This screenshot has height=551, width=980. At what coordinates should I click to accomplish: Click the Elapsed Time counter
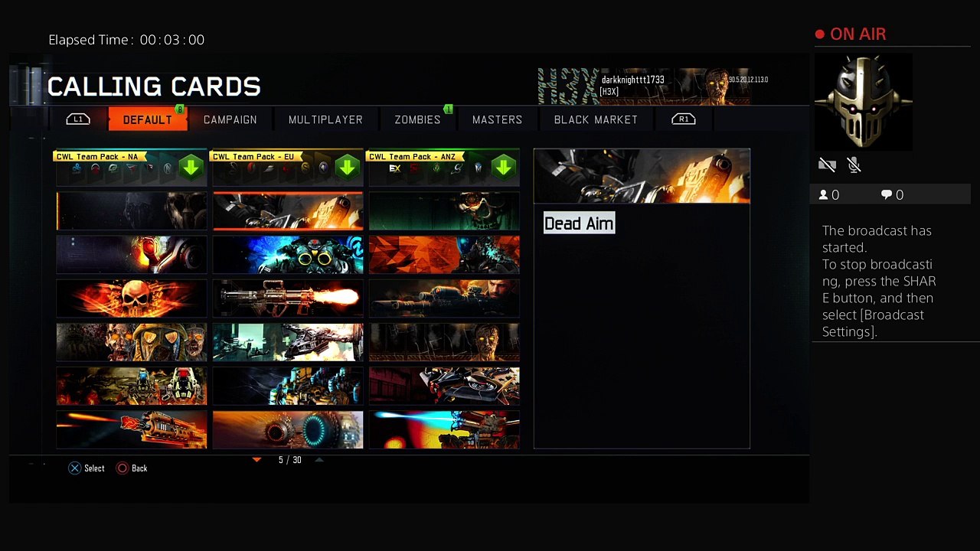coord(126,40)
